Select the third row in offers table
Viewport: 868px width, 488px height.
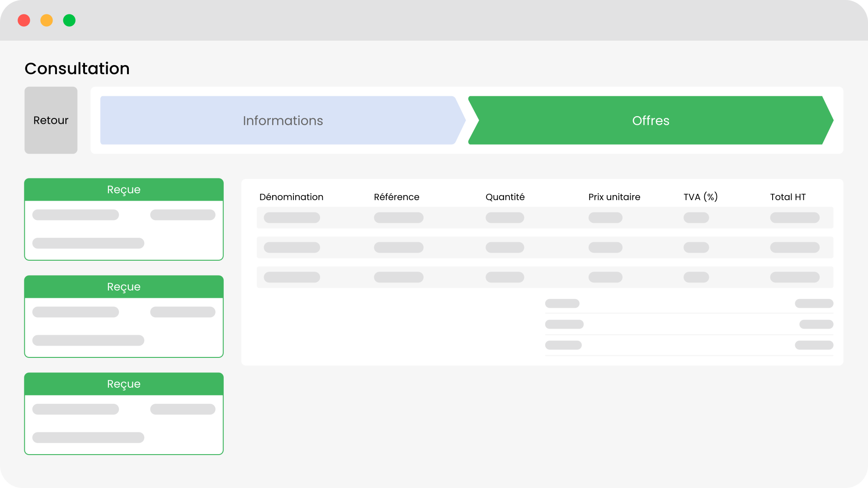(x=544, y=277)
